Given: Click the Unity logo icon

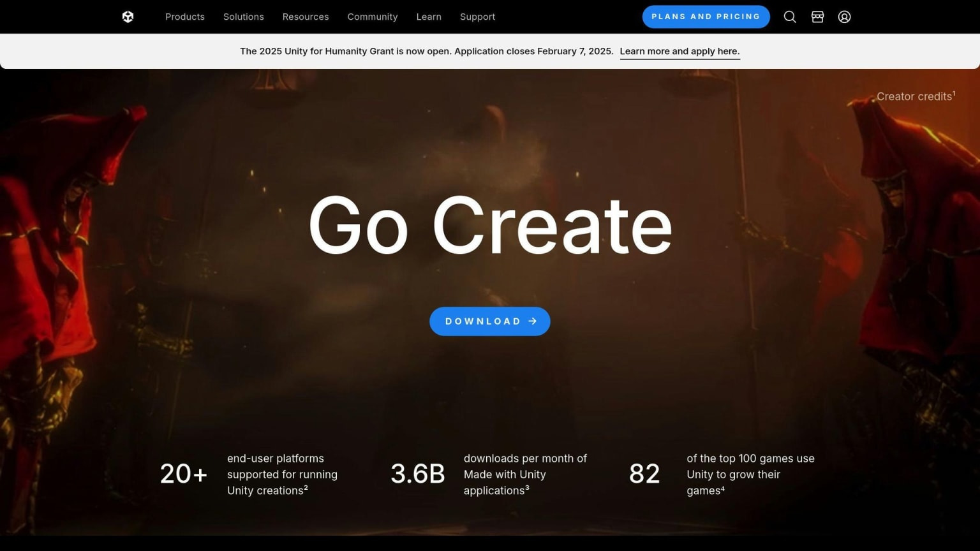Looking at the screenshot, I should click(x=128, y=17).
